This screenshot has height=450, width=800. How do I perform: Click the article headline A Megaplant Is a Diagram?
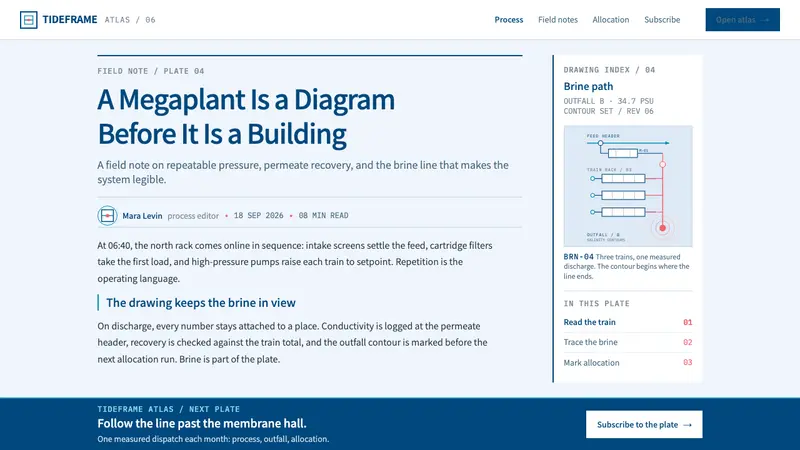(x=246, y=116)
